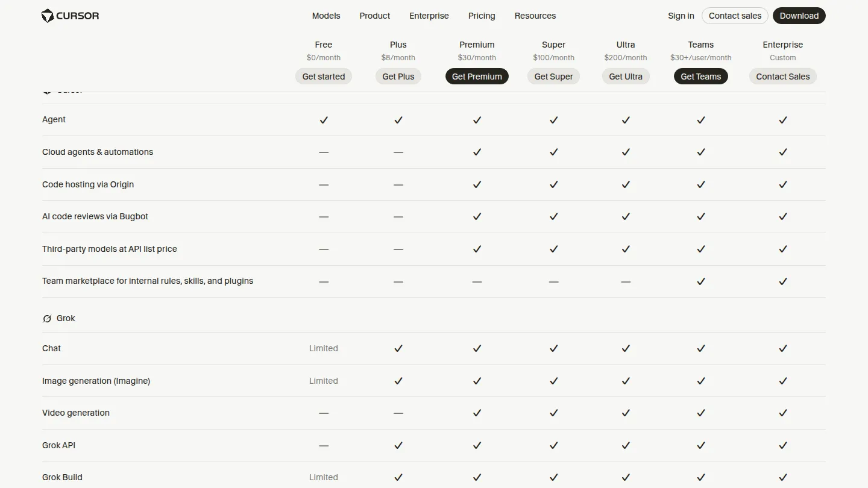This screenshot has width=868, height=488.
Task: Click the '$100/month' Super price
Action: coord(553,58)
